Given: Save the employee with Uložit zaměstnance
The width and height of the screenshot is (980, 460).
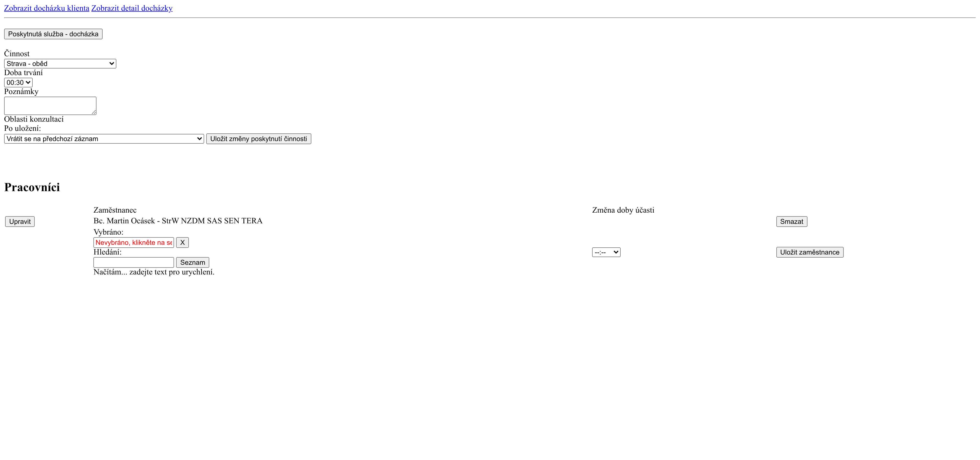Looking at the screenshot, I should pos(810,252).
